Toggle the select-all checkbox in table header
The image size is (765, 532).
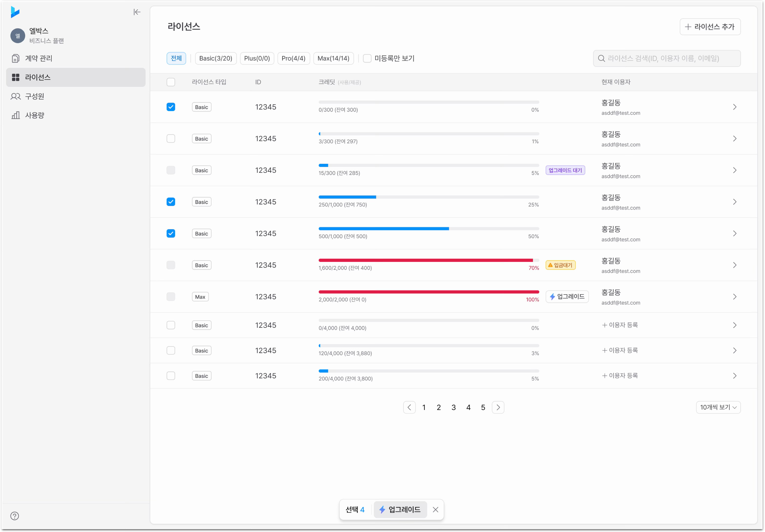click(x=170, y=82)
